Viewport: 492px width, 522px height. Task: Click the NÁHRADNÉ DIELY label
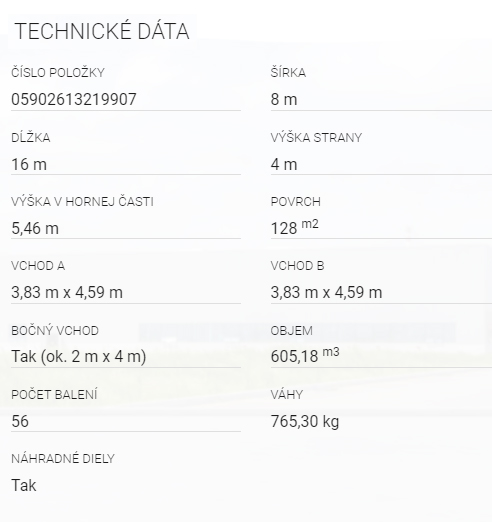(x=63, y=459)
